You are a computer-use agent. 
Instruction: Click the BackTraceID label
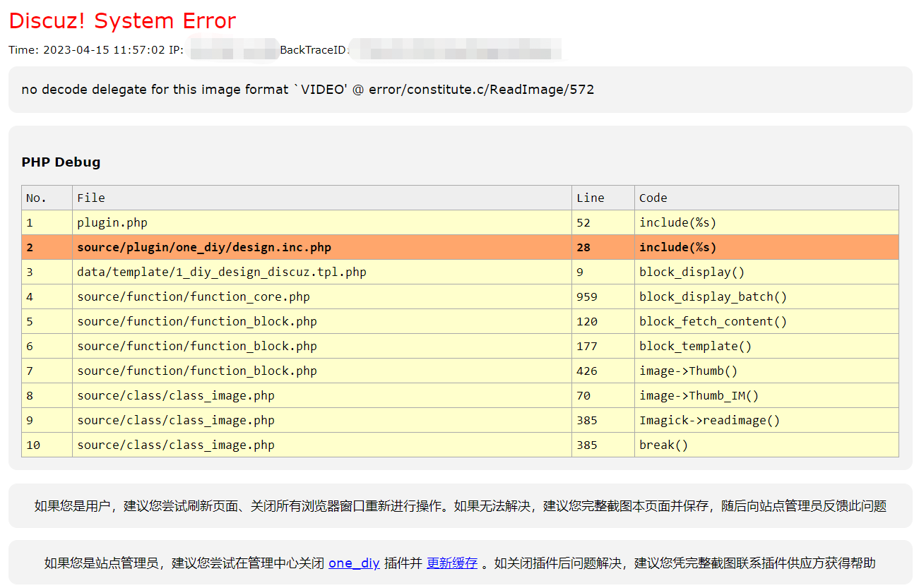click(x=314, y=50)
